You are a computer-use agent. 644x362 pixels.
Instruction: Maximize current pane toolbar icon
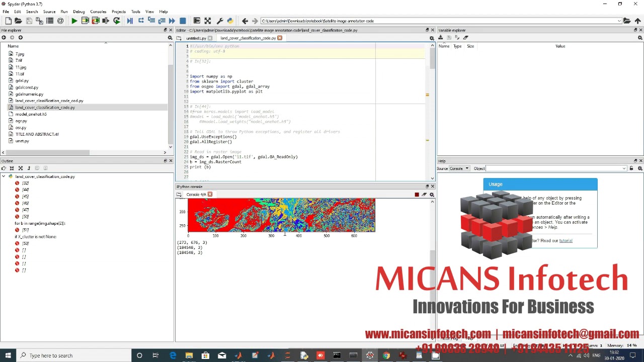[x=207, y=21]
